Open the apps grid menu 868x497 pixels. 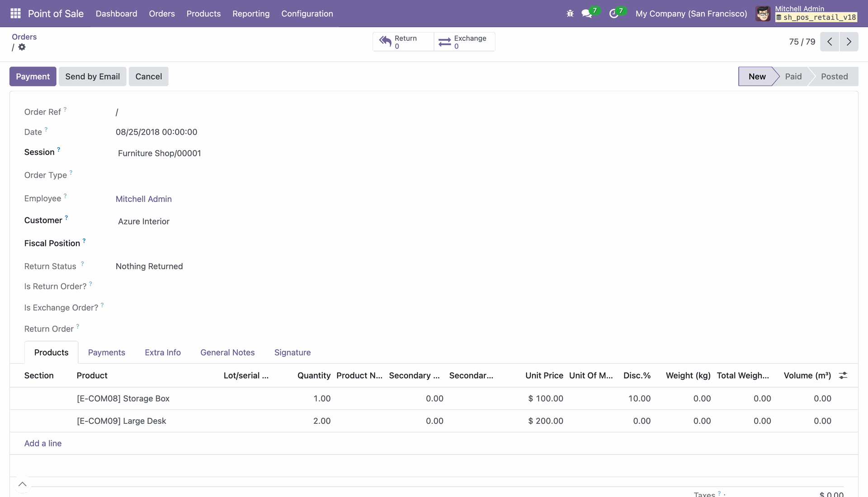15,14
